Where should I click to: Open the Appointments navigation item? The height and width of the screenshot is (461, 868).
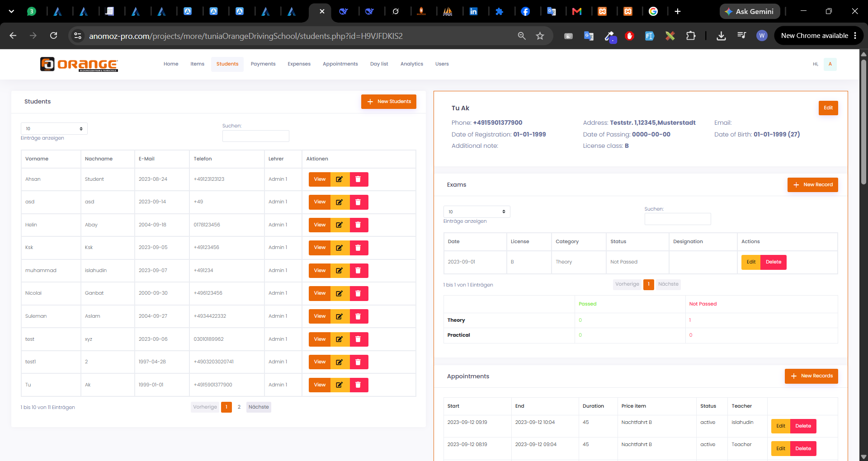point(340,64)
